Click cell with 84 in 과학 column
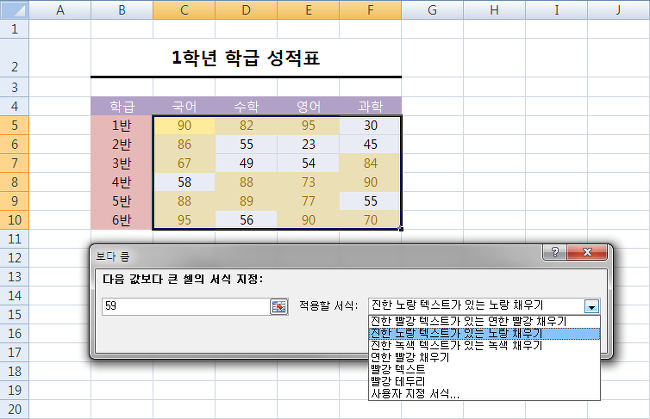 coord(371,163)
